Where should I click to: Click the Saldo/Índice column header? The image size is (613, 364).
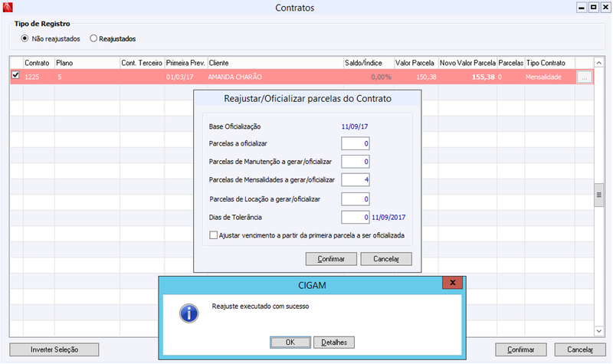coord(369,63)
